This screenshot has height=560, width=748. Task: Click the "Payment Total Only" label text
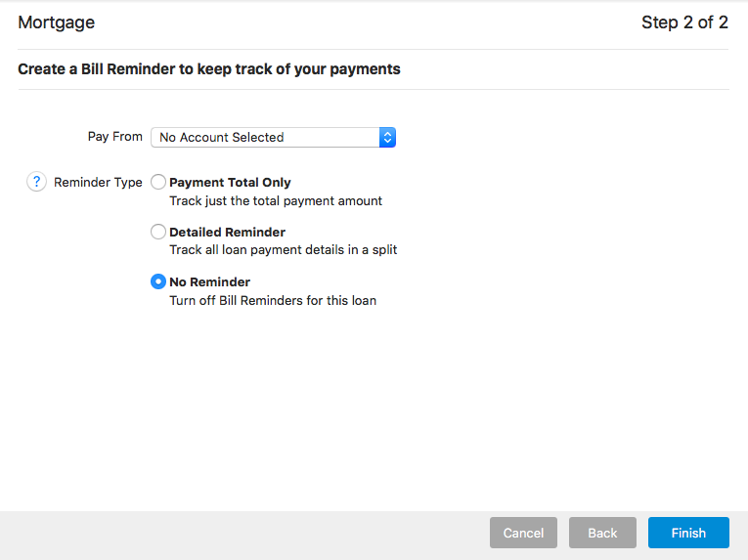coord(230,182)
